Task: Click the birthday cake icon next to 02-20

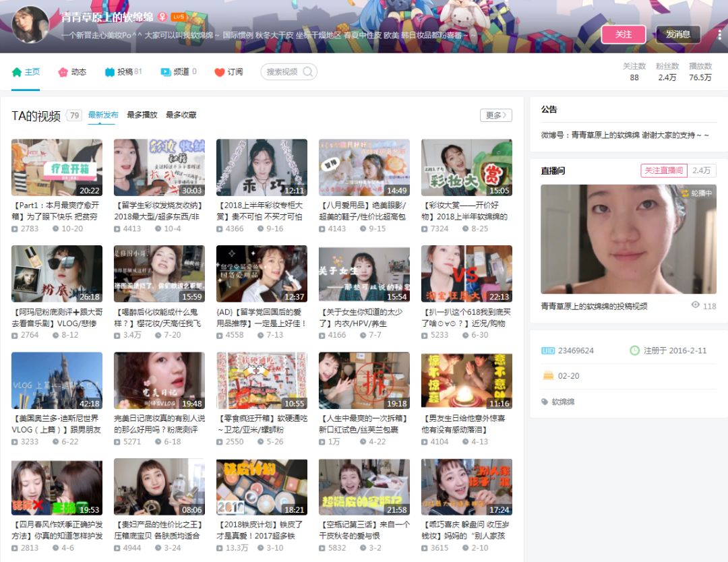Action: pos(547,375)
